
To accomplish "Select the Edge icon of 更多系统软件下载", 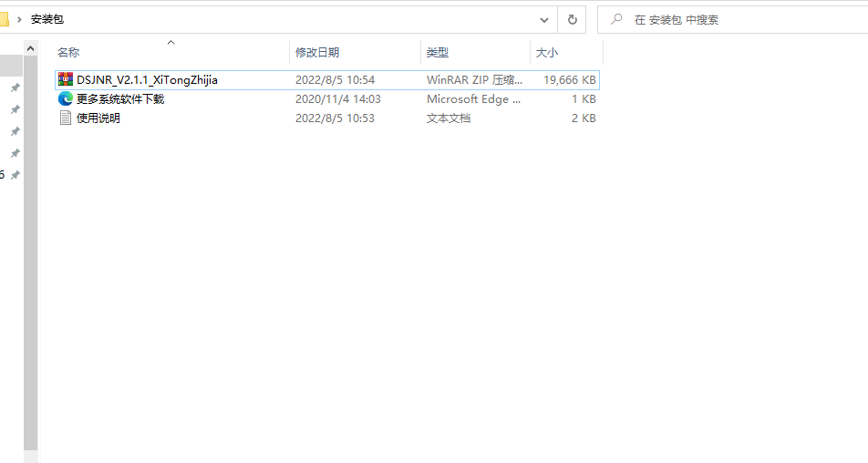I will [x=66, y=98].
